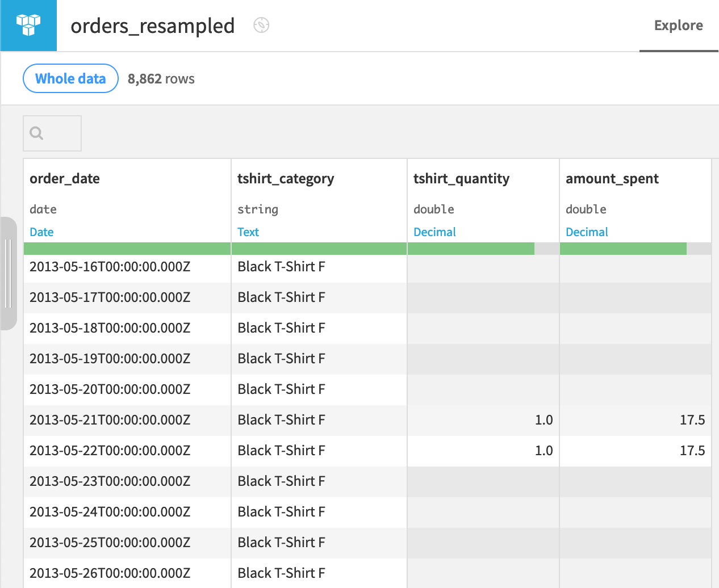
Task: Click the green validity bar under order_date
Action: point(125,248)
